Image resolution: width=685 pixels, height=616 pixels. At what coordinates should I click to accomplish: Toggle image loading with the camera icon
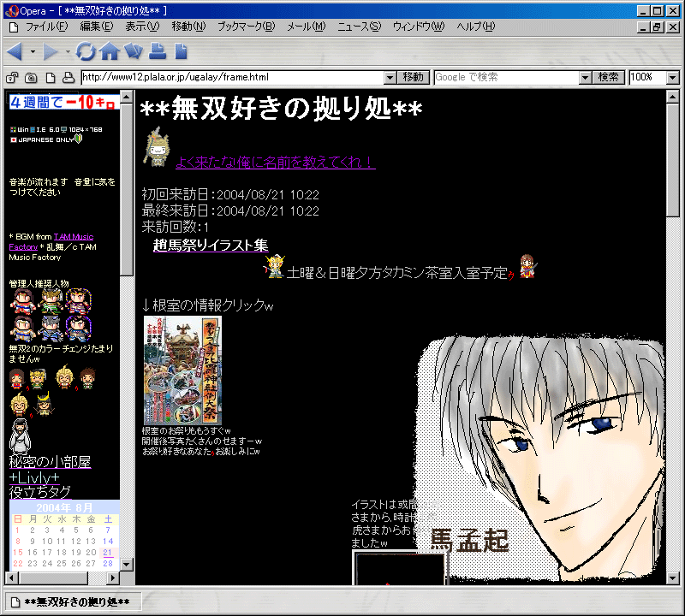pos(31,78)
